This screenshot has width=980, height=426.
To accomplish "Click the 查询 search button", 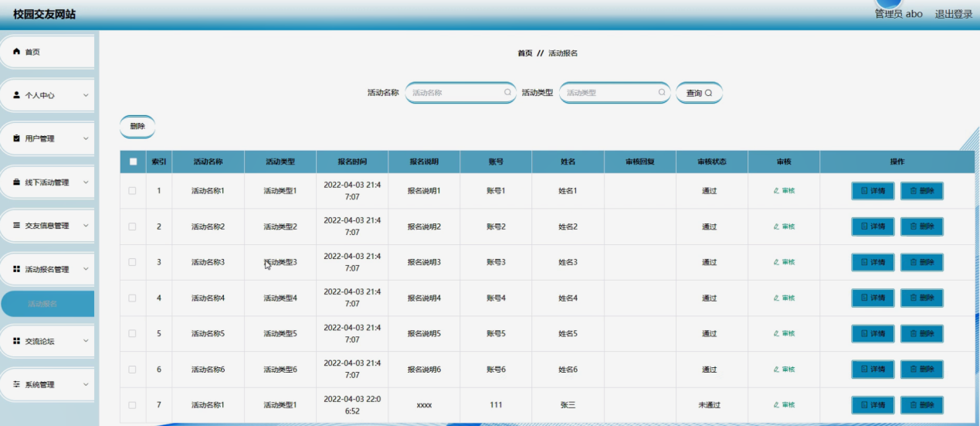I will 699,93.
